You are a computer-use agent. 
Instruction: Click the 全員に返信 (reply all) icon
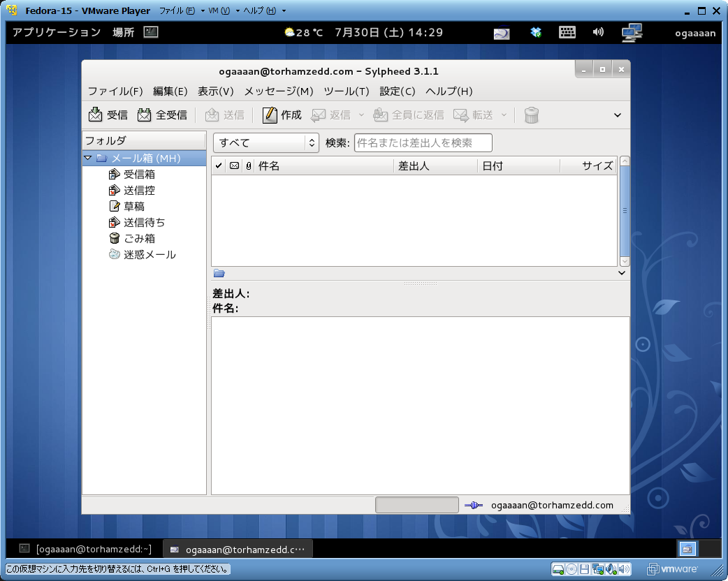(x=380, y=115)
